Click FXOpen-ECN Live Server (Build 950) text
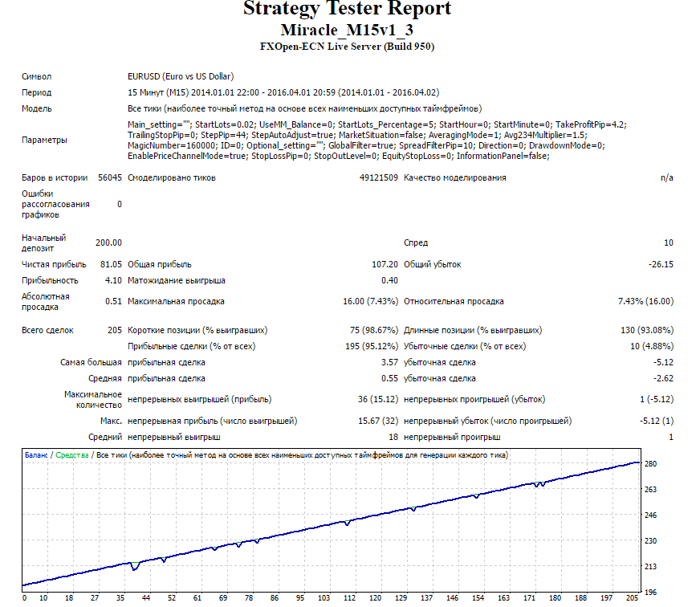The width and height of the screenshot is (700, 607). pos(347,47)
